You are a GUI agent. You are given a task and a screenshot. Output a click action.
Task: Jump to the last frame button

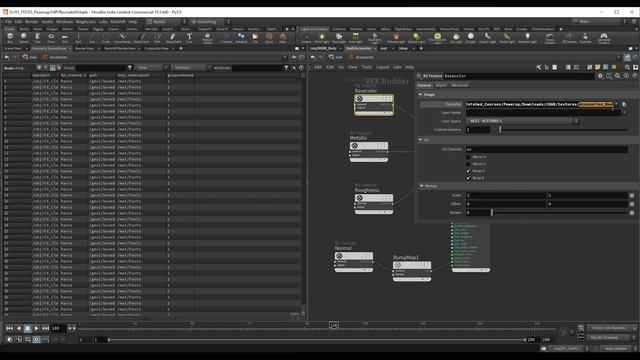tap(45, 328)
